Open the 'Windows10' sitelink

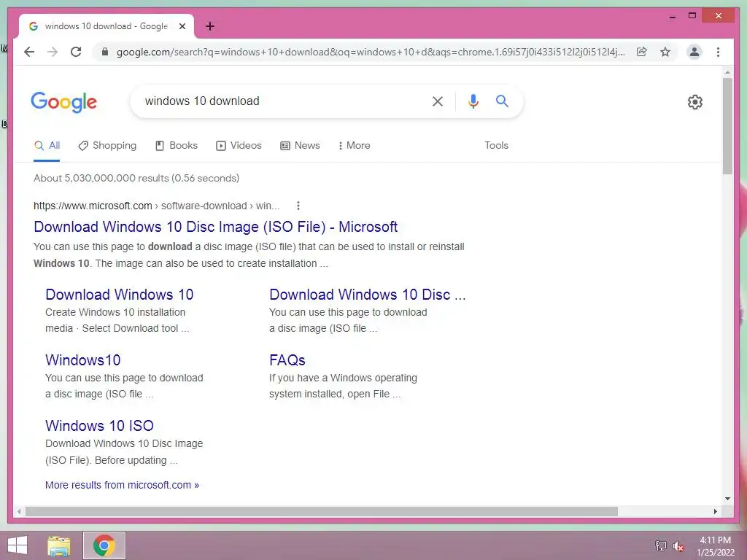point(83,360)
